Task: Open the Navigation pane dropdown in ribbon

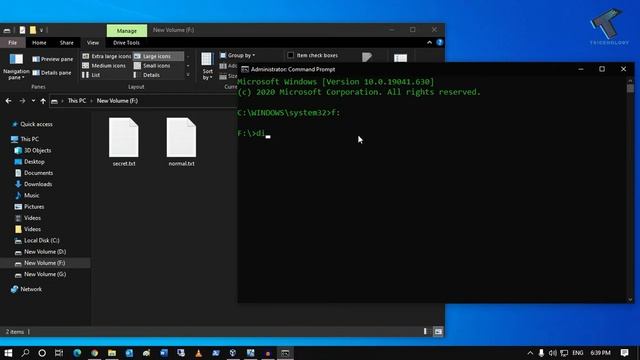Action: click(16, 67)
